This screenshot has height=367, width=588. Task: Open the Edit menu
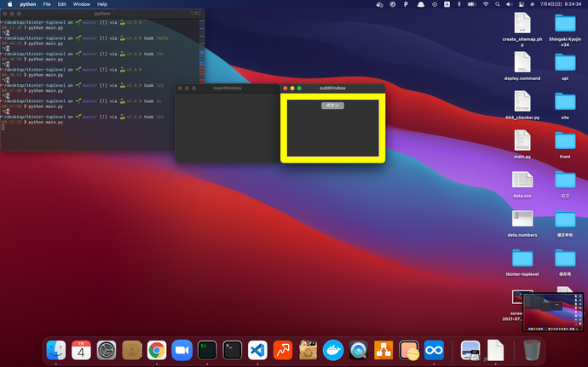[x=62, y=4]
